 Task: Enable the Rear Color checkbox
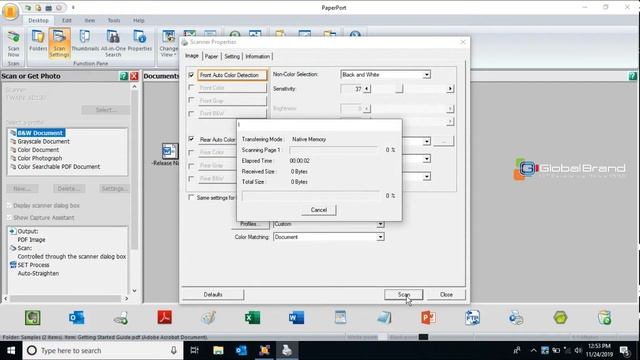click(x=191, y=152)
